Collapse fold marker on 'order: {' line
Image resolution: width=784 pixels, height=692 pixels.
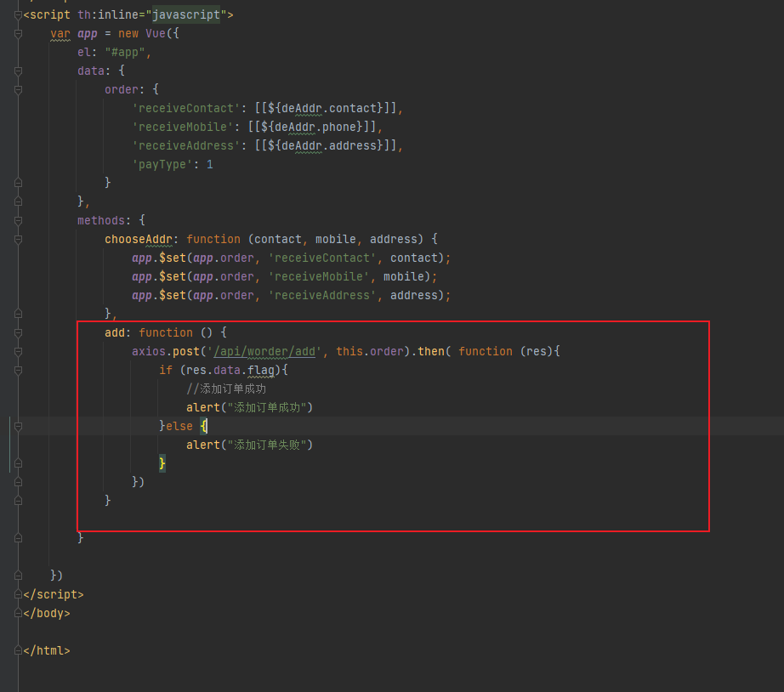click(18, 90)
